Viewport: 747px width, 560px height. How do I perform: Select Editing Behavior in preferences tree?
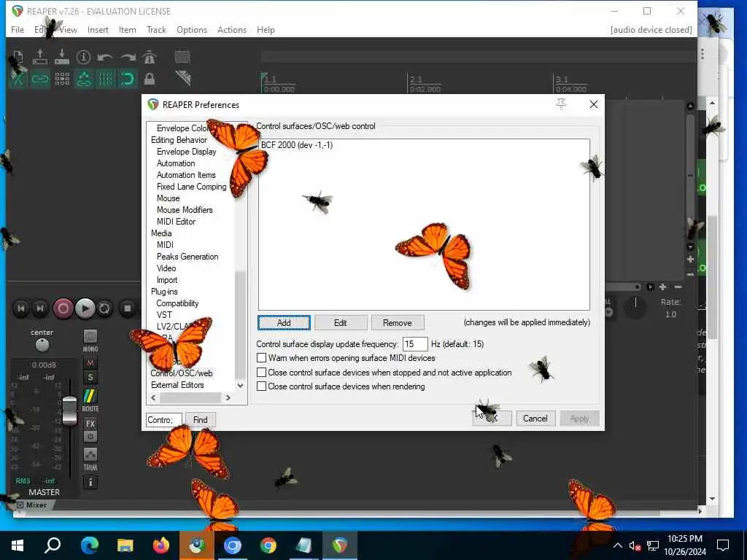179,140
